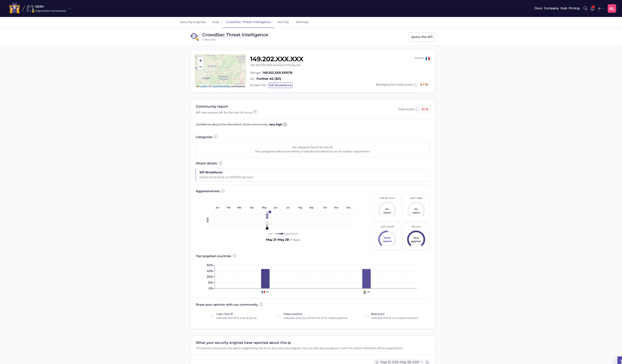Click the 6 / 10 noise score badge
The width and height of the screenshot is (622, 364).
pyautogui.click(x=424, y=85)
